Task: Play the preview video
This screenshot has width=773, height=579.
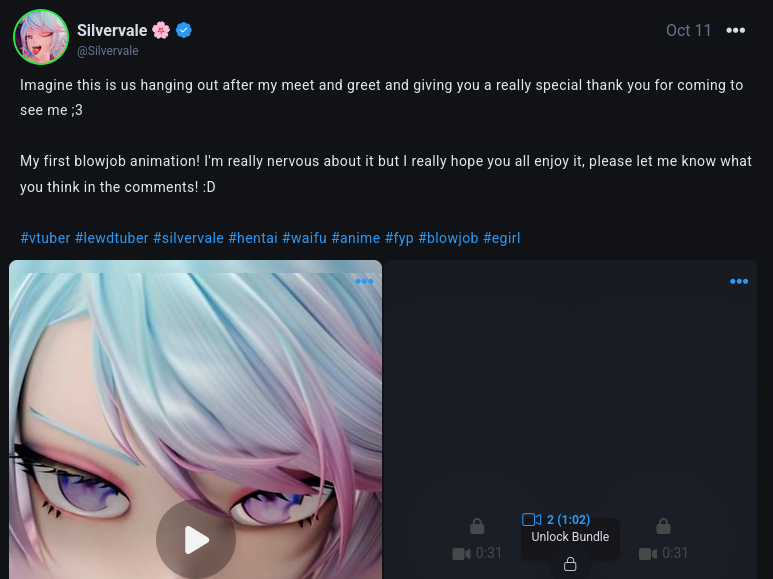Action: [x=196, y=540]
